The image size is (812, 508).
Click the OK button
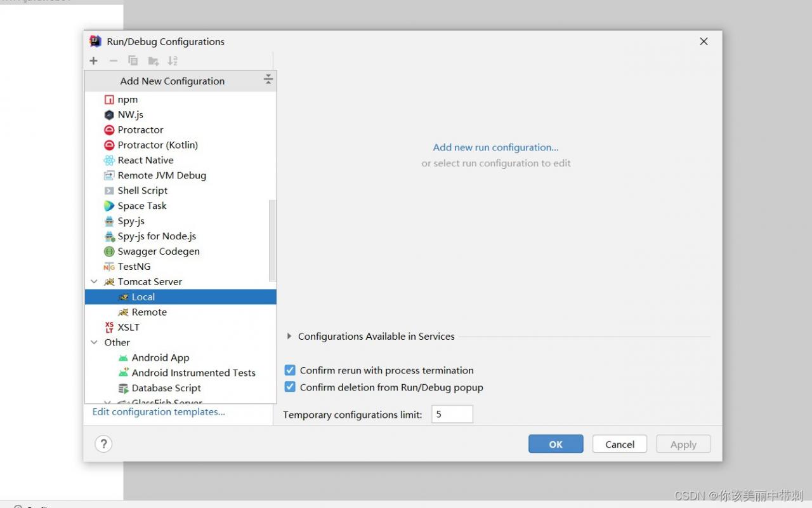[x=556, y=444]
